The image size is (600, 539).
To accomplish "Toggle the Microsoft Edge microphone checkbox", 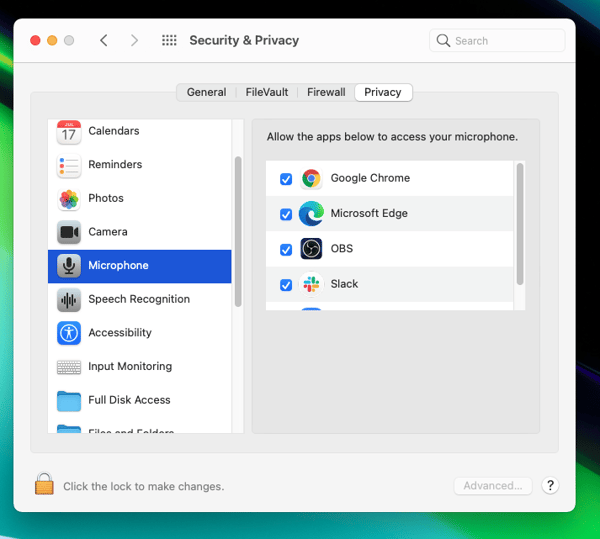I will [286, 214].
